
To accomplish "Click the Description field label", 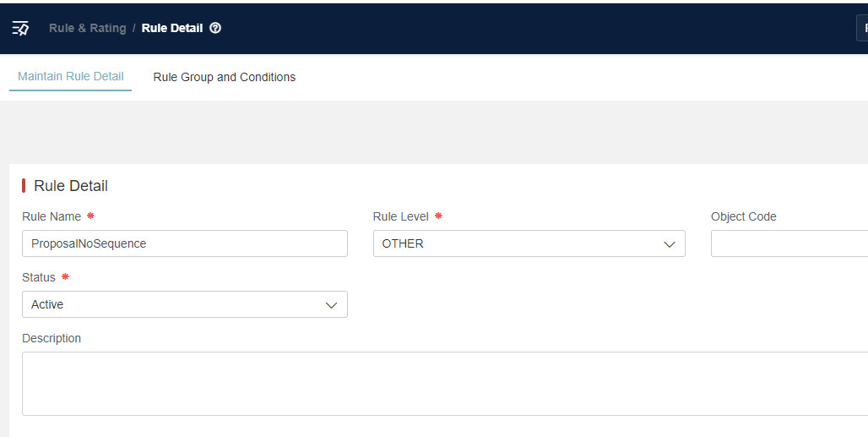I will coord(52,338).
